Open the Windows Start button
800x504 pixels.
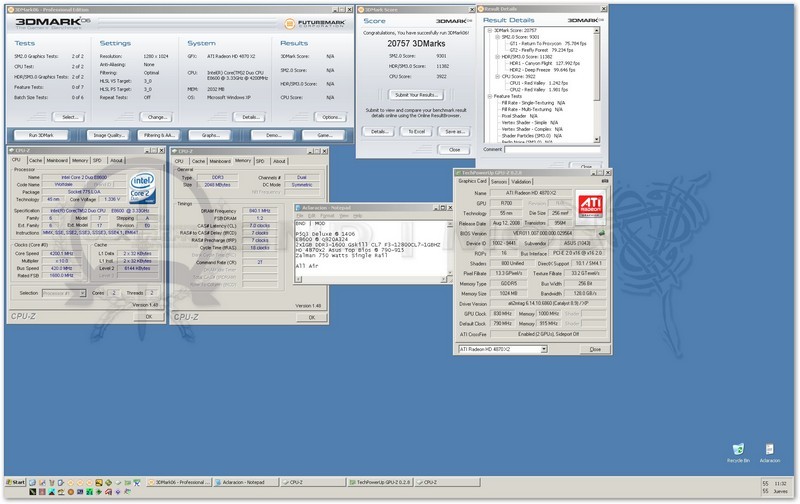(x=15, y=482)
